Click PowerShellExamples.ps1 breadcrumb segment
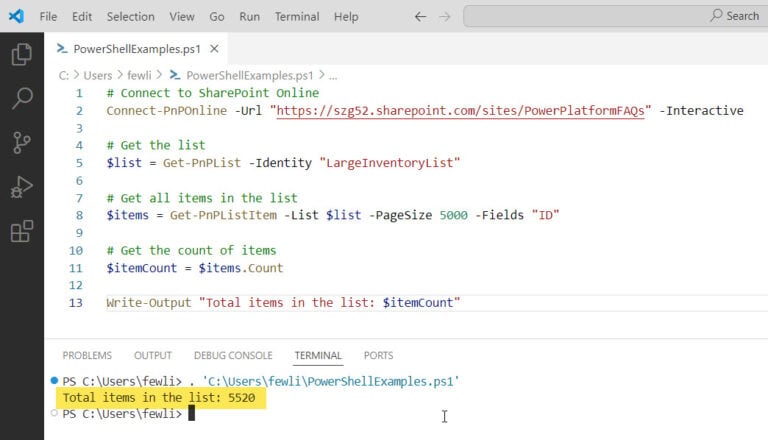The width and height of the screenshot is (768, 440). (249, 75)
